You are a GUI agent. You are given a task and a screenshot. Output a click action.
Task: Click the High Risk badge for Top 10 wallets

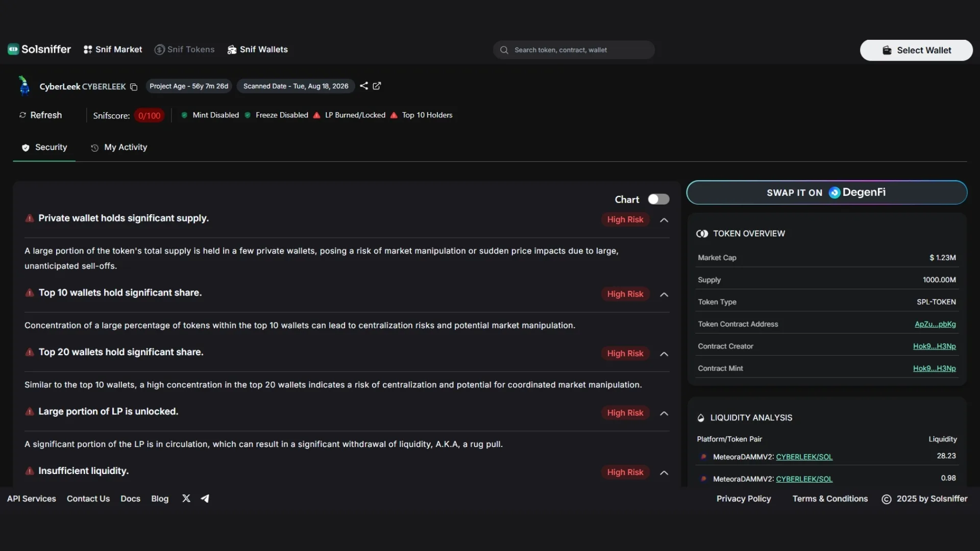pyautogui.click(x=625, y=294)
